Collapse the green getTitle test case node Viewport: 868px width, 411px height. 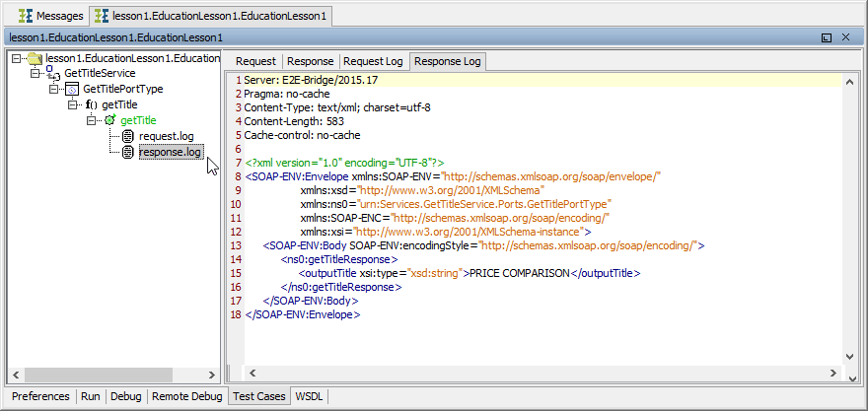tap(91, 120)
